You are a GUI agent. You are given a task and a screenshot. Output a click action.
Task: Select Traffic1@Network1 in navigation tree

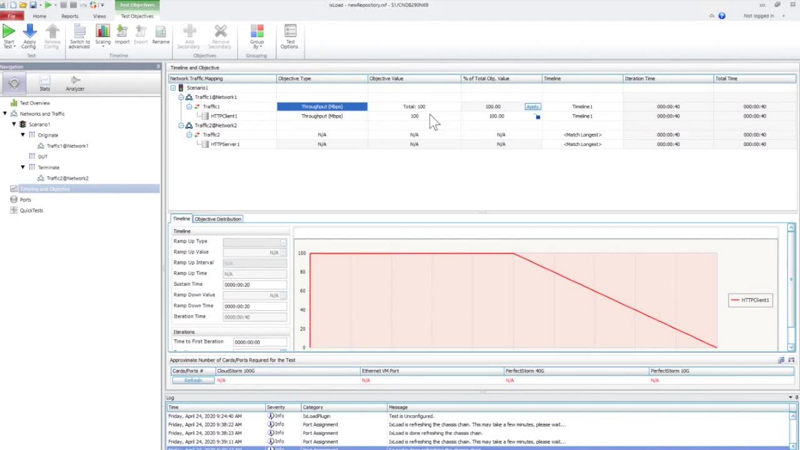coord(67,146)
